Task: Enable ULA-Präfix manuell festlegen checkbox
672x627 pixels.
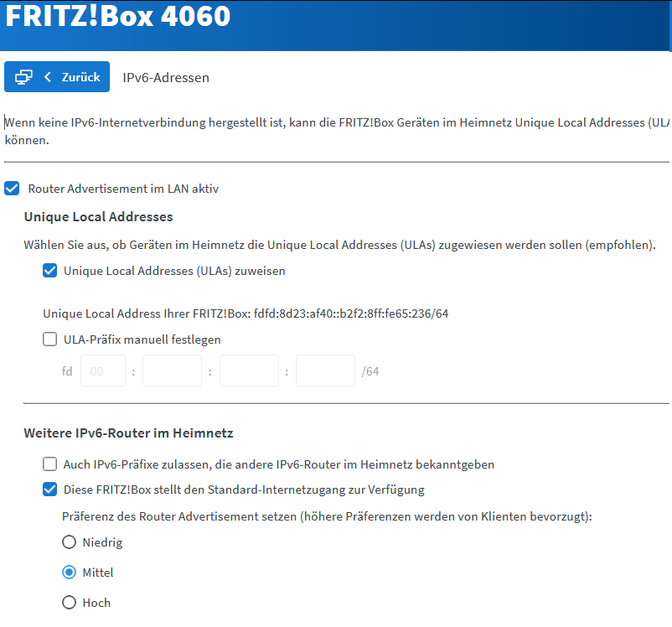Action: (x=50, y=339)
